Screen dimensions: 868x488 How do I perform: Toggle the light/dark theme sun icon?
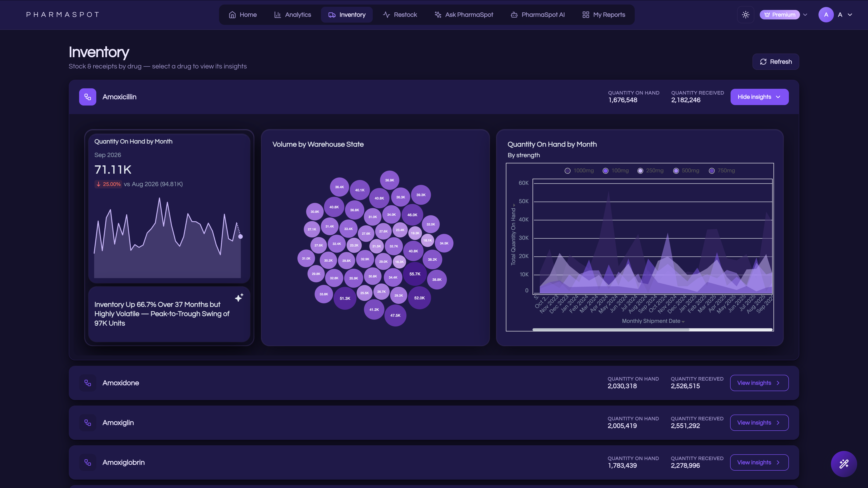click(745, 14)
